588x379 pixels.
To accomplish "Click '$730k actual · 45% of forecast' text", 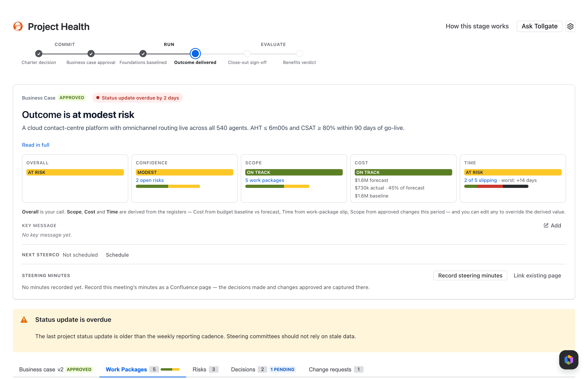I will (390, 188).
